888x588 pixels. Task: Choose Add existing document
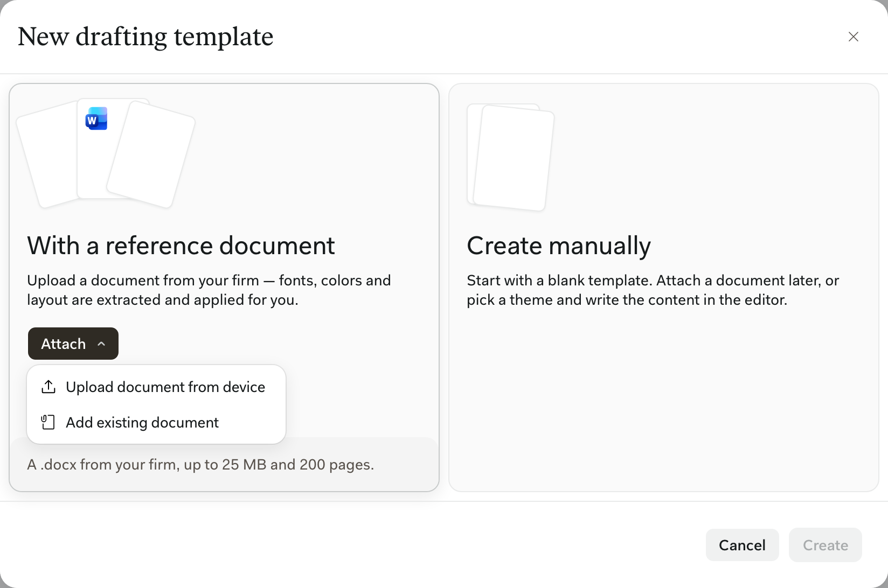pyautogui.click(x=156, y=422)
